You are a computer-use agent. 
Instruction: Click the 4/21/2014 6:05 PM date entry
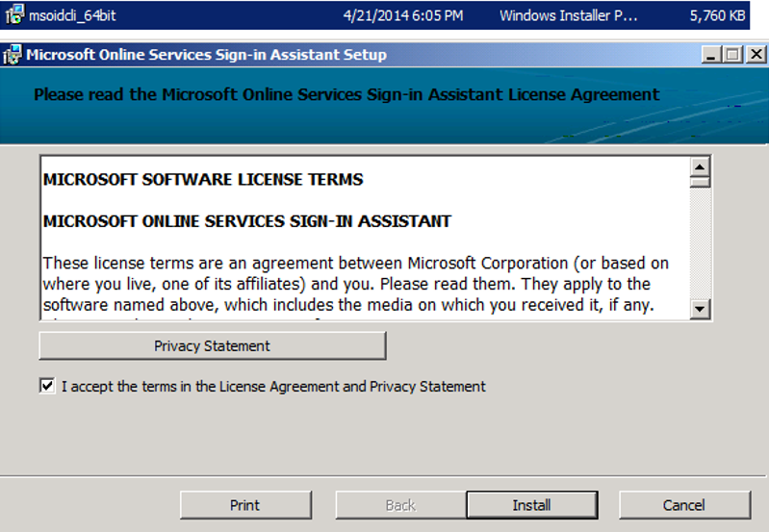(402, 15)
